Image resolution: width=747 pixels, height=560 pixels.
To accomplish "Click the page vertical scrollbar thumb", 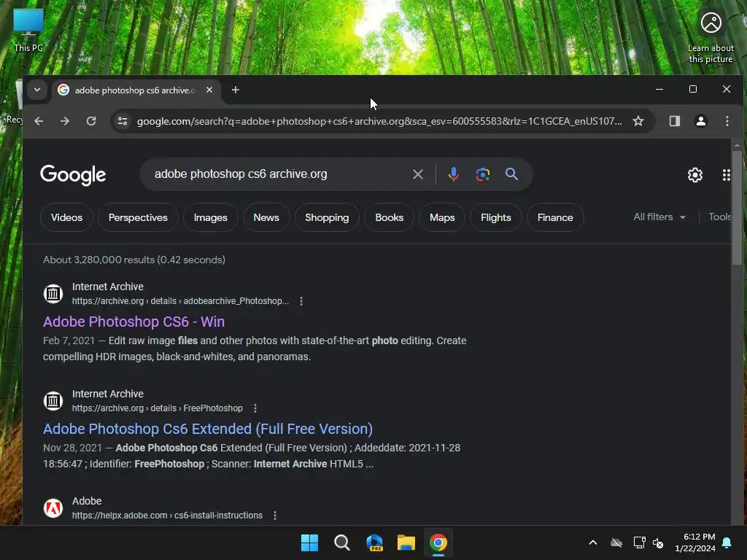I will [737, 207].
